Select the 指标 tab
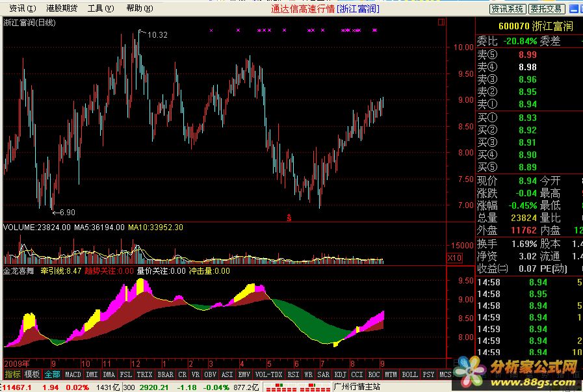583x392 pixels. tap(12, 374)
